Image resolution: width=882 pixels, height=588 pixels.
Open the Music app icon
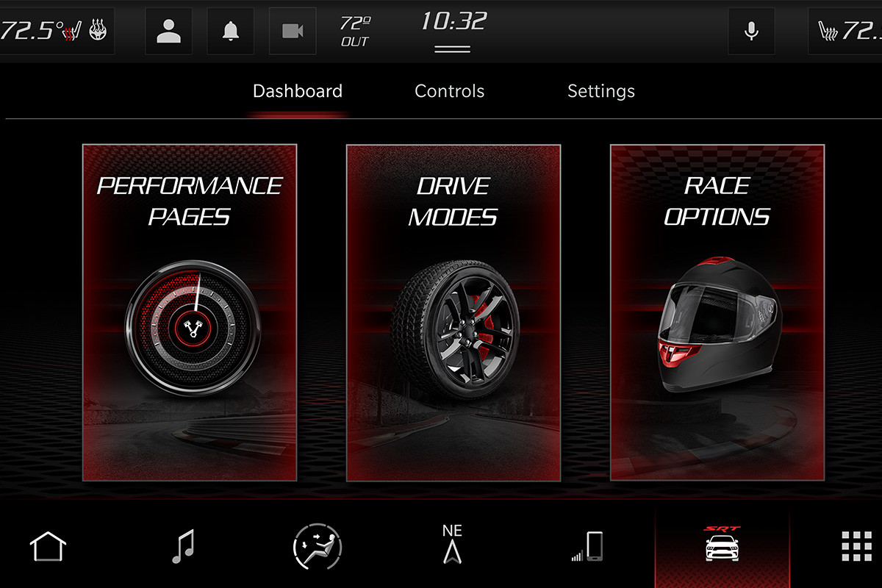(x=184, y=545)
